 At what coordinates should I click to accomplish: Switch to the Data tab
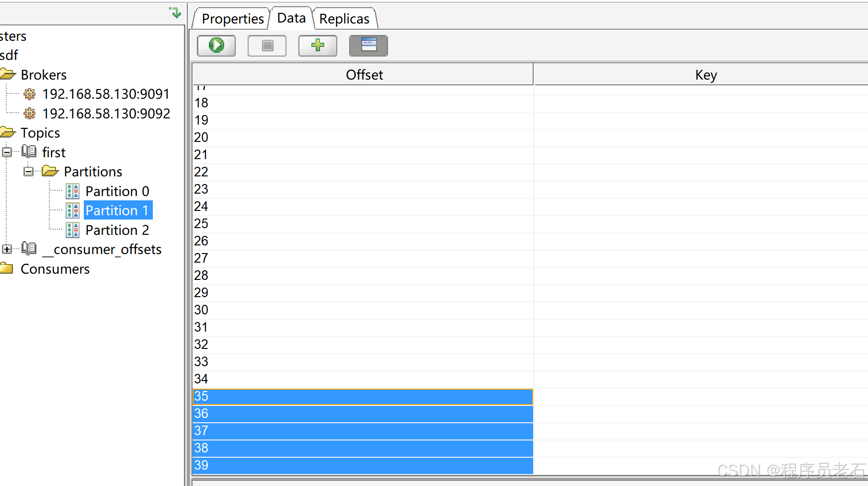tap(291, 18)
